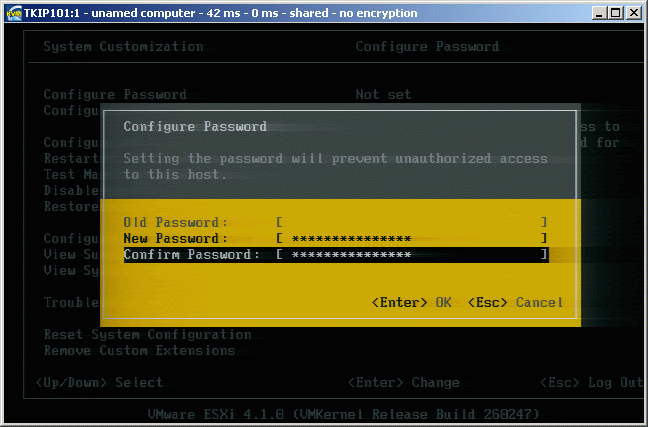The height and width of the screenshot is (427, 648).
Task: Click the <Up/Down> Select hint
Action: point(99,382)
